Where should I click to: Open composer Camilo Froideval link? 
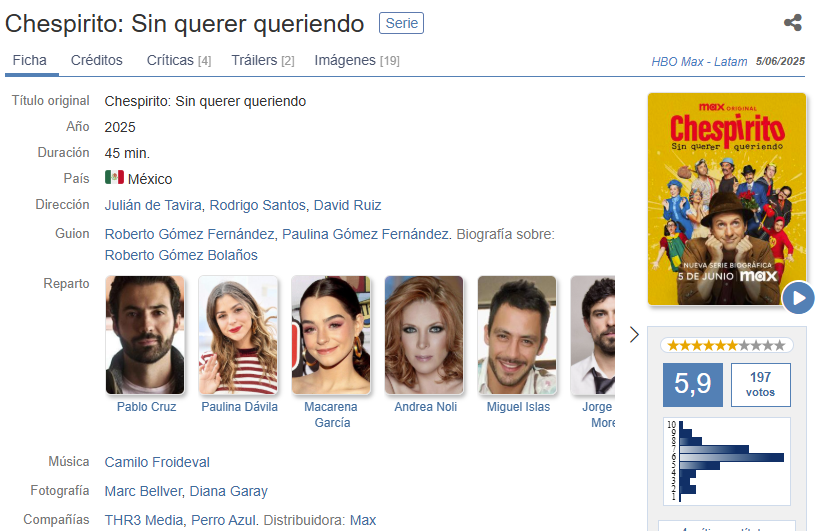coord(157,462)
